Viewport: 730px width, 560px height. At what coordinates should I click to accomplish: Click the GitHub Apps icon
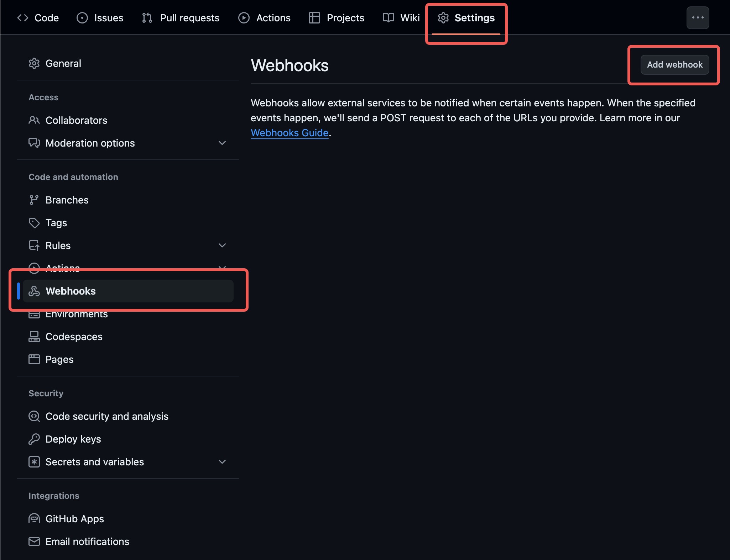pyautogui.click(x=34, y=519)
